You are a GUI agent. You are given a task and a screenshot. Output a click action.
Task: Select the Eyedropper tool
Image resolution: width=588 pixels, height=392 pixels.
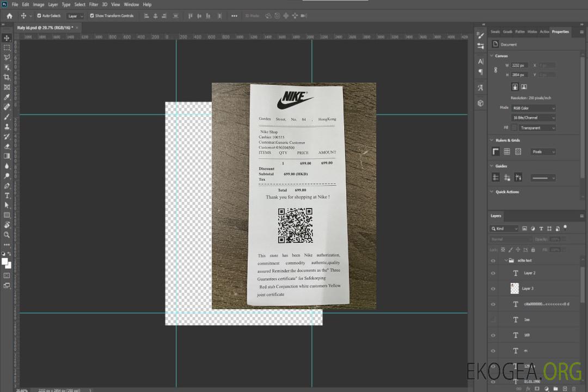pos(7,97)
